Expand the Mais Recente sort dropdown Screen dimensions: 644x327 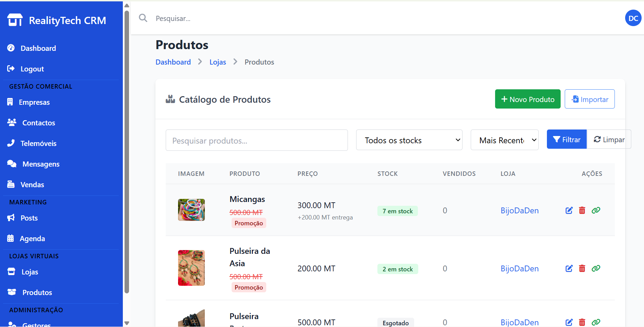[x=504, y=140]
